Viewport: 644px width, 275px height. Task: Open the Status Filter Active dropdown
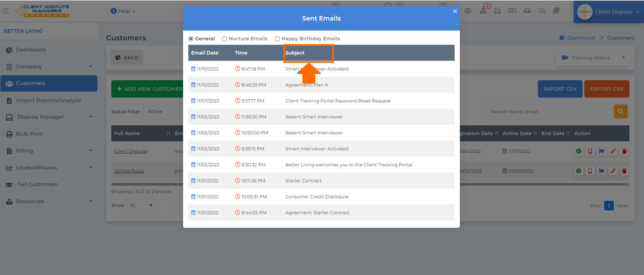(x=163, y=111)
